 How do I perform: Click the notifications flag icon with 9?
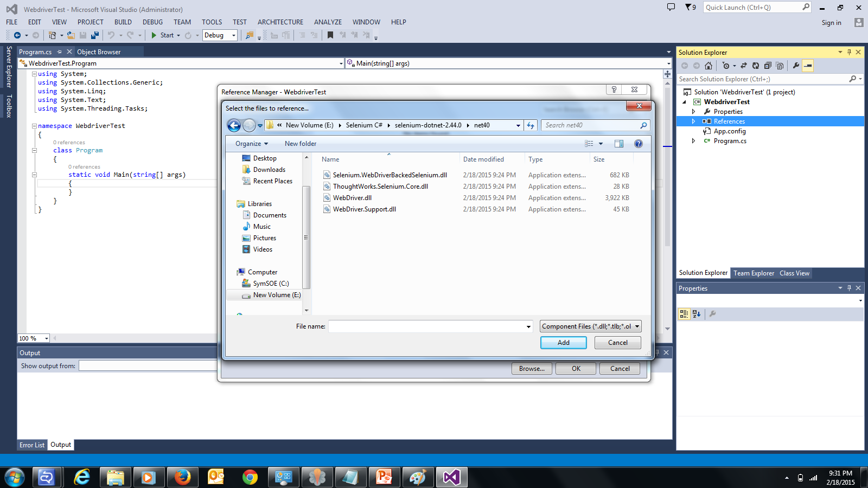coord(691,7)
